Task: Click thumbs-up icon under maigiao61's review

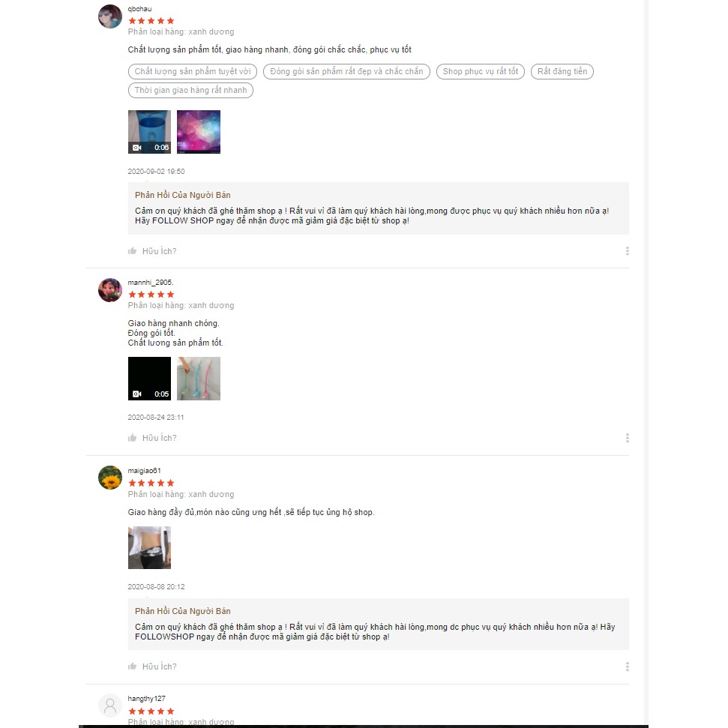Action: (x=132, y=667)
